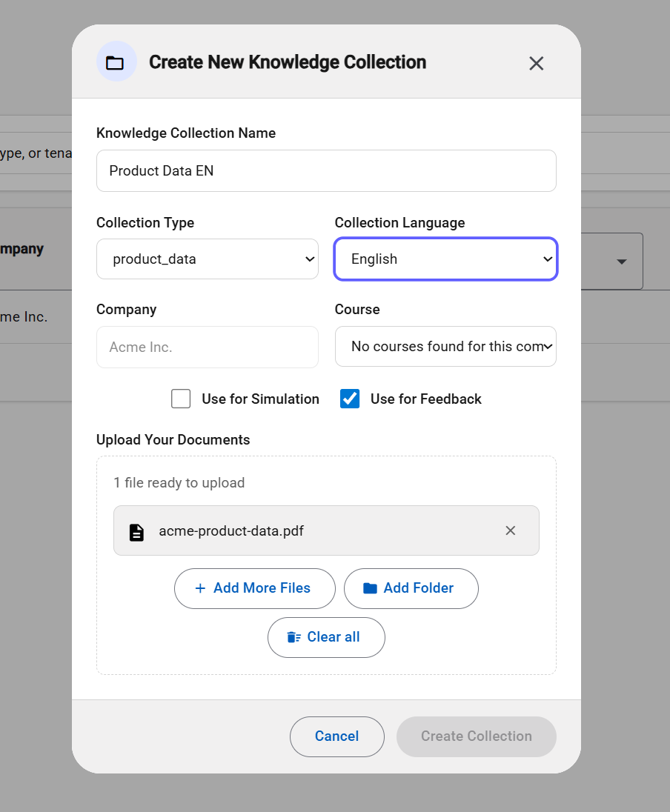Uncheck the Use for Feedback checkbox
This screenshot has width=670, height=812.
tap(350, 399)
